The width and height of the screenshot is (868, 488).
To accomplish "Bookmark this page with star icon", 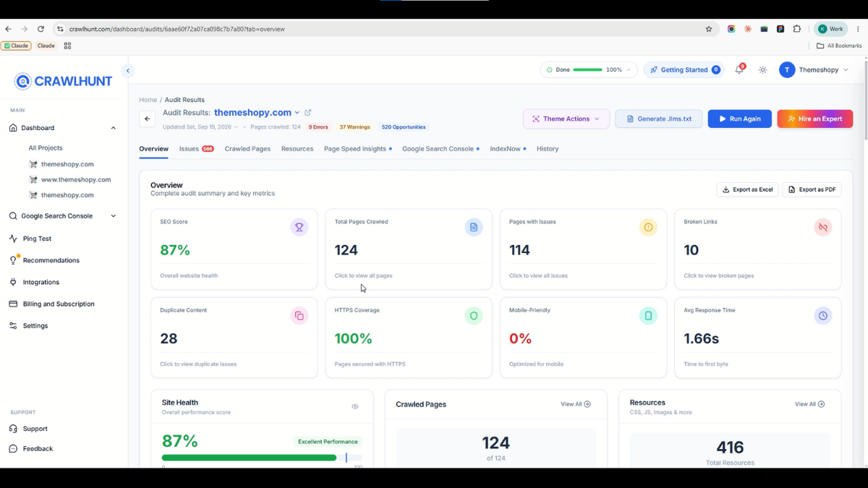I will [x=709, y=29].
